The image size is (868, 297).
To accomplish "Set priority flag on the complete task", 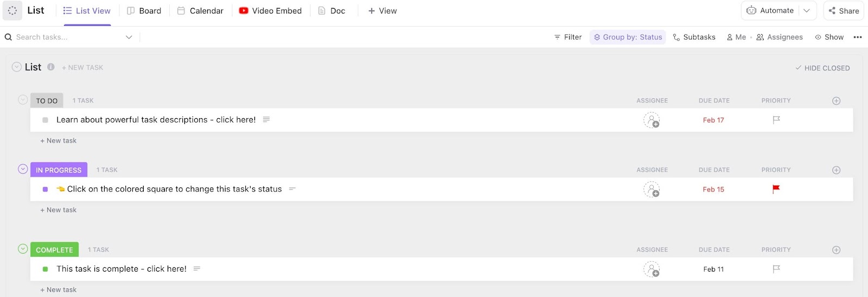I will click(x=776, y=269).
